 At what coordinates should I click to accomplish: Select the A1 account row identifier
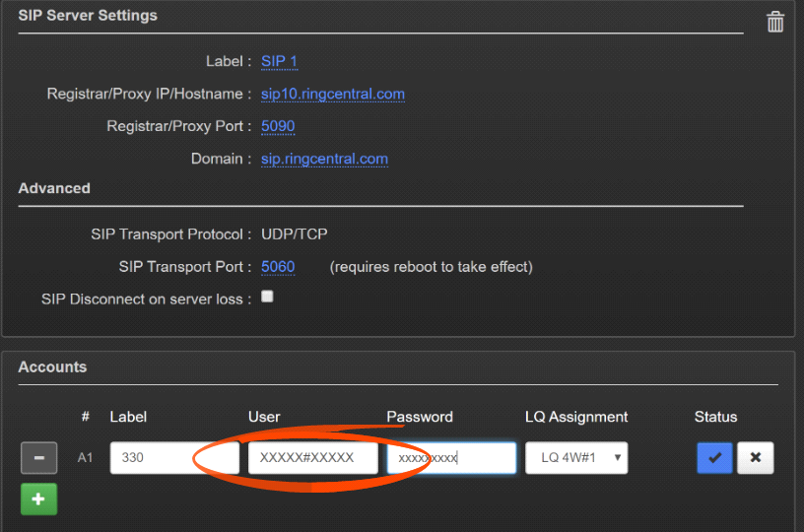point(86,457)
